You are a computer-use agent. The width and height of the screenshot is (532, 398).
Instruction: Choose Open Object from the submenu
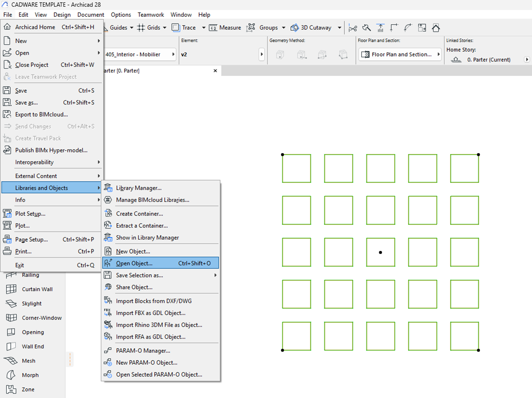pos(160,263)
